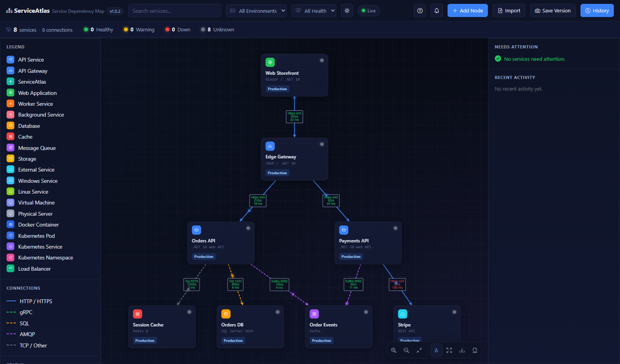Screen dimensions: 620x364
Task: Click the Docker Container legend icon
Action: pyautogui.click(x=10, y=225)
